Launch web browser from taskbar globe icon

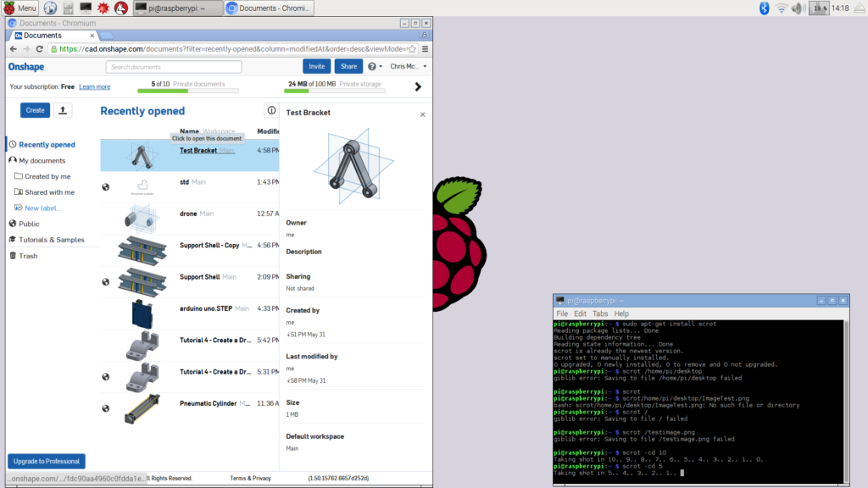50,8
